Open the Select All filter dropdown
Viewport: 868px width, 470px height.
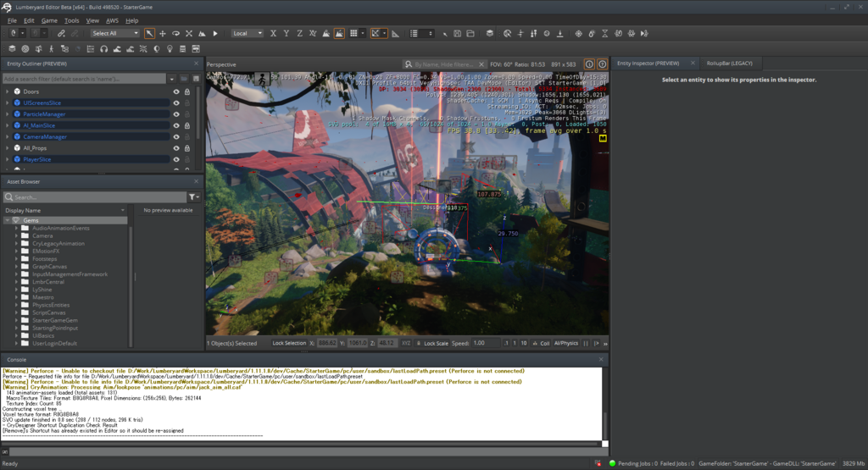(x=115, y=33)
